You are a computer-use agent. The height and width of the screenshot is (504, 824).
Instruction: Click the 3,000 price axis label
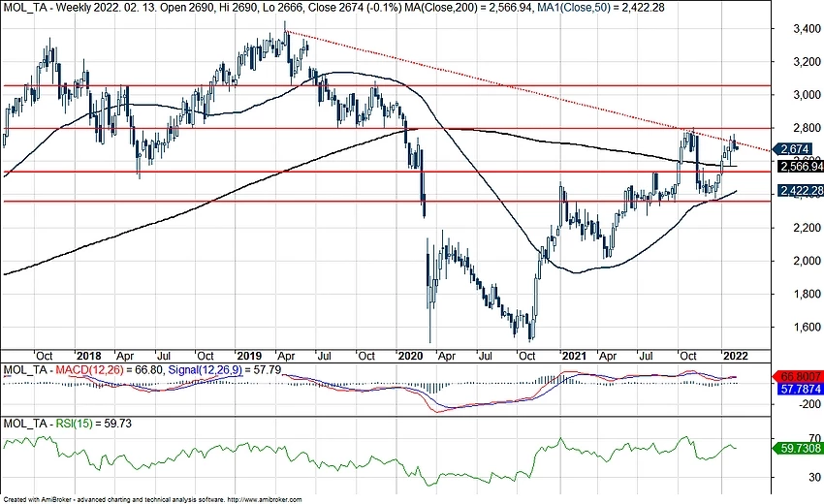(x=807, y=95)
